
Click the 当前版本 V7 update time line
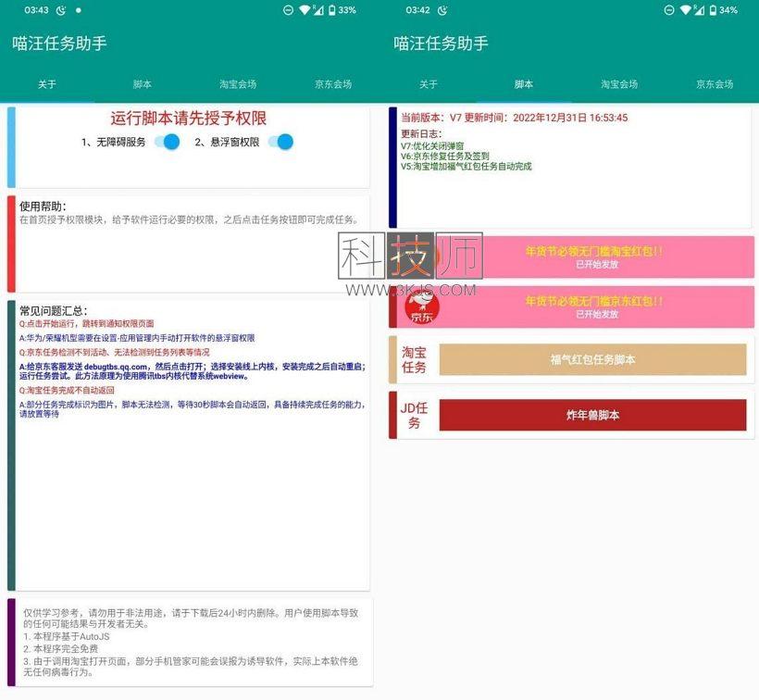click(x=514, y=118)
